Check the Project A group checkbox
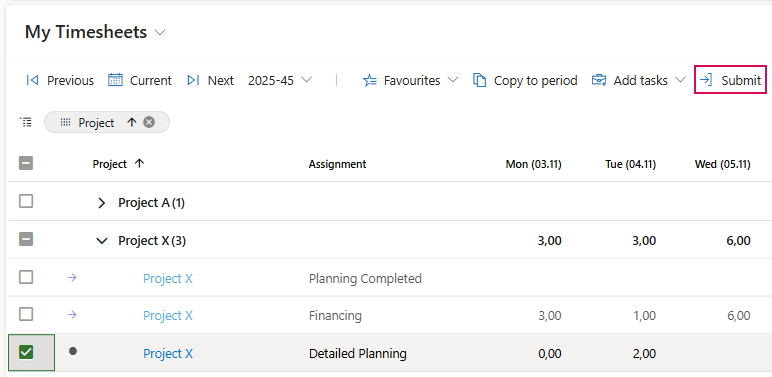This screenshot has width=772, height=377. pos(26,201)
